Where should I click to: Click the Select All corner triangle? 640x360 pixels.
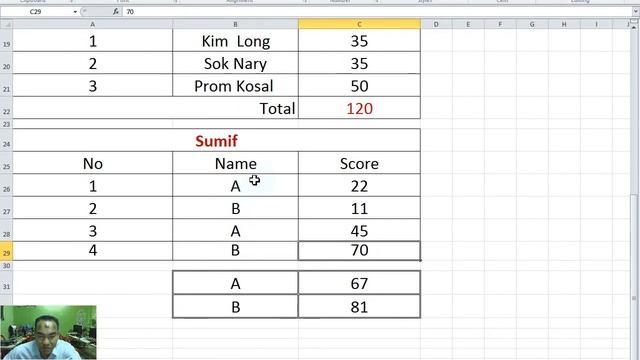tap(7, 24)
